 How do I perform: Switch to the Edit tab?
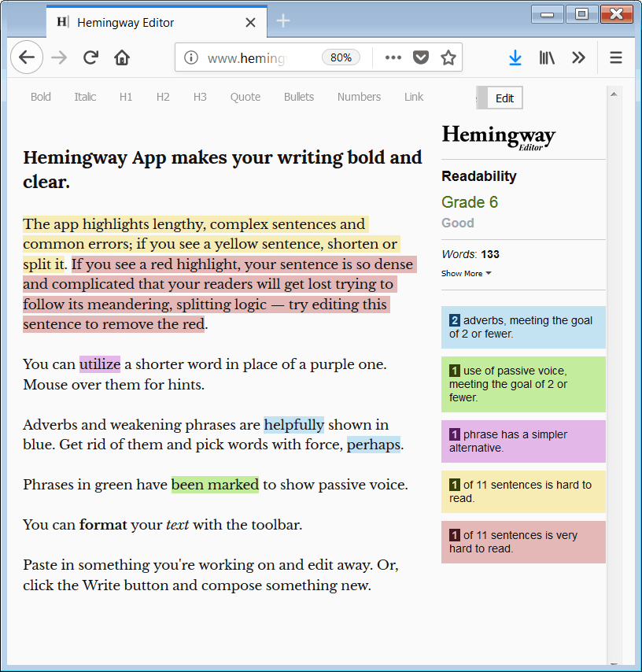click(504, 98)
